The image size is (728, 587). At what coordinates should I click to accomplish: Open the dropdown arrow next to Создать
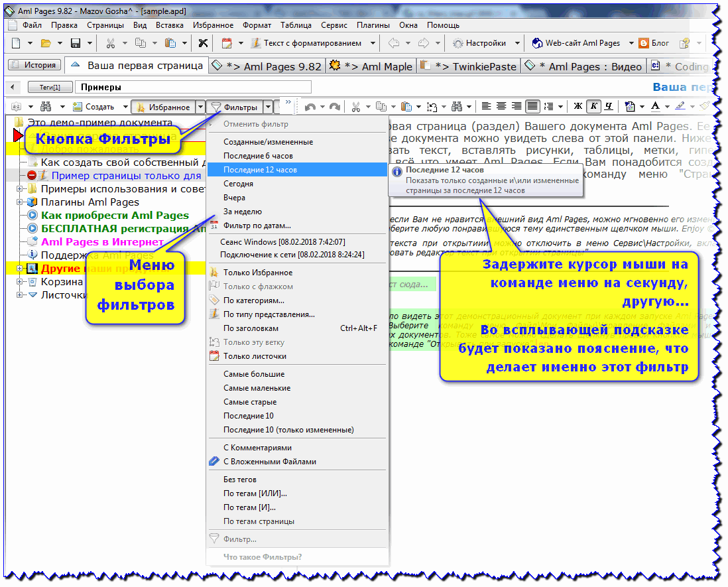pyautogui.click(x=125, y=107)
